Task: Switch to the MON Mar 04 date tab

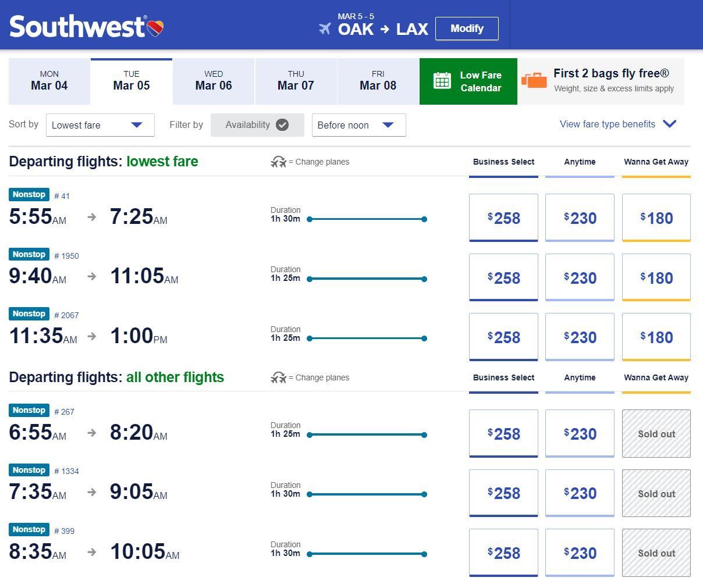Action: (49, 81)
